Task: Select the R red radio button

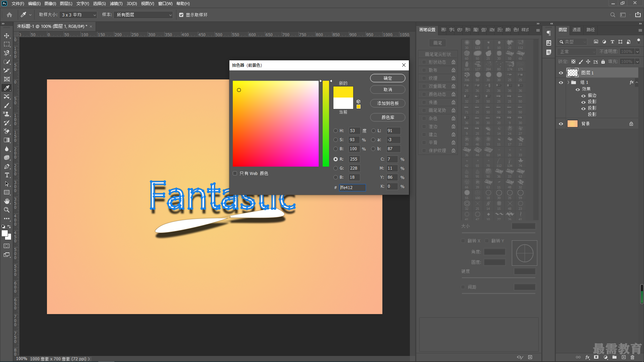Action: click(336, 159)
